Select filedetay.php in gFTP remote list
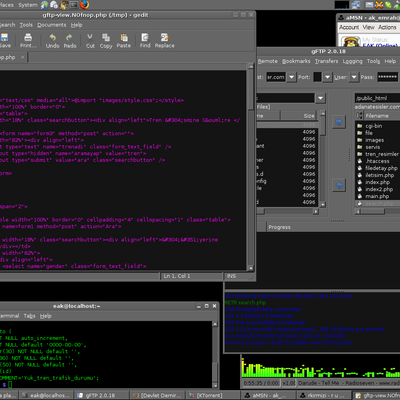 [x=381, y=168]
